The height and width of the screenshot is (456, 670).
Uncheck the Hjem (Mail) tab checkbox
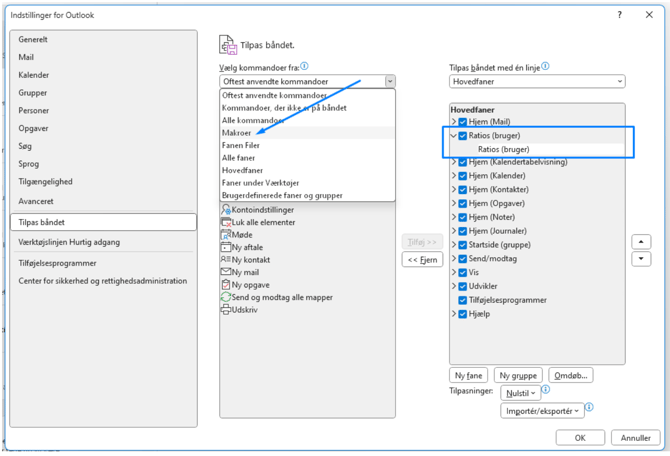[463, 122]
